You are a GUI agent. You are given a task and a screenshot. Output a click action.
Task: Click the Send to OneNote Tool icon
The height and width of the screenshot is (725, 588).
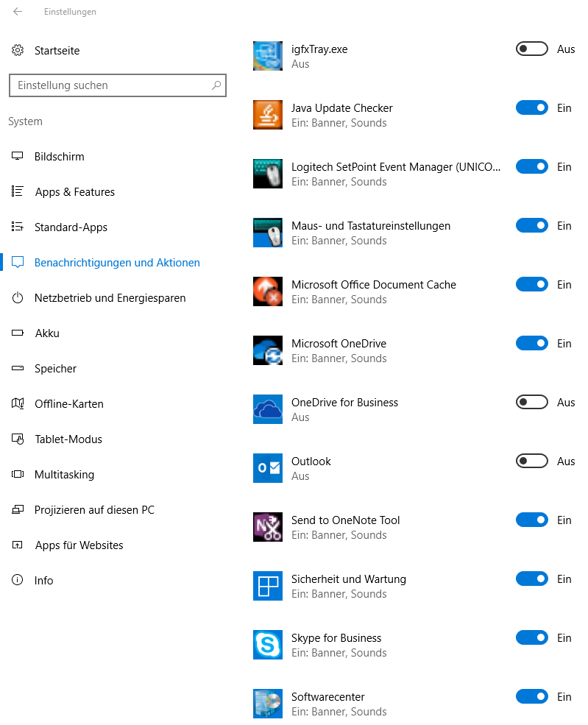click(268, 527)
